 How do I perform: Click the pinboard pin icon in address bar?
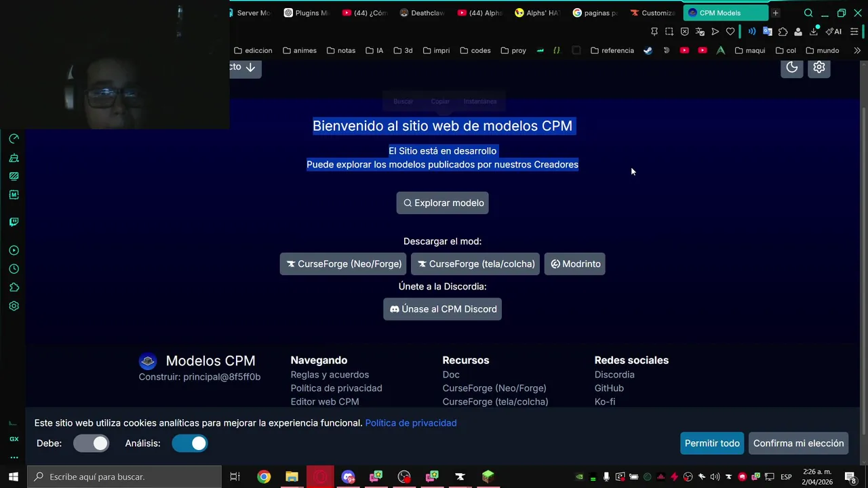[x=654, y=32]
